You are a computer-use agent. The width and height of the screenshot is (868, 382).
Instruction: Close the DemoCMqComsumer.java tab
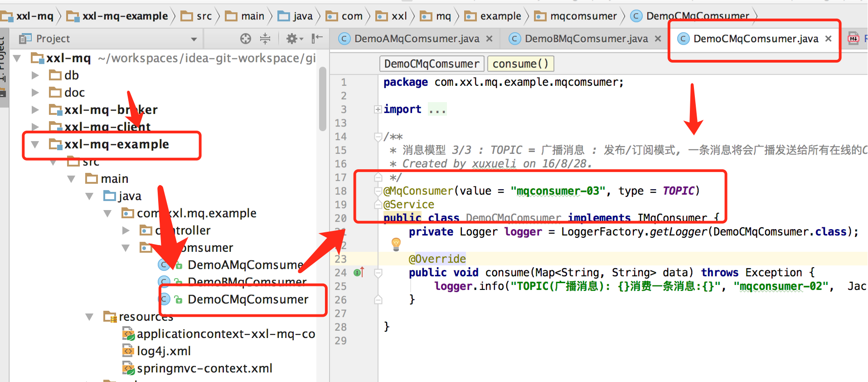click(x=829, y=39)
